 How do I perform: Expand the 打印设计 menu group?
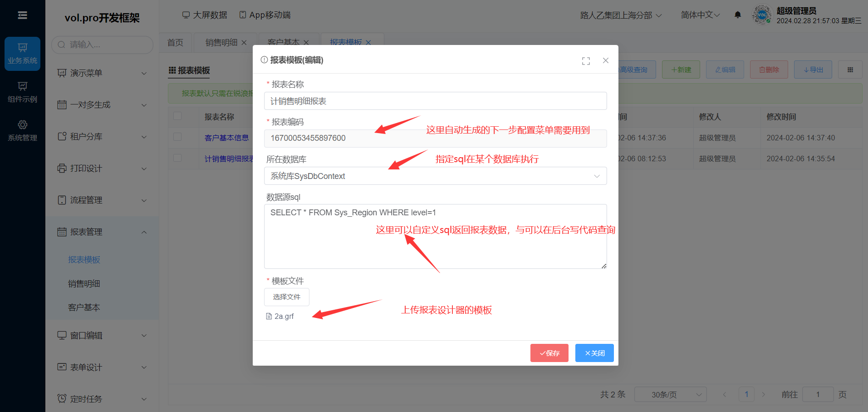pyautogui.click(x=102, y=169)
